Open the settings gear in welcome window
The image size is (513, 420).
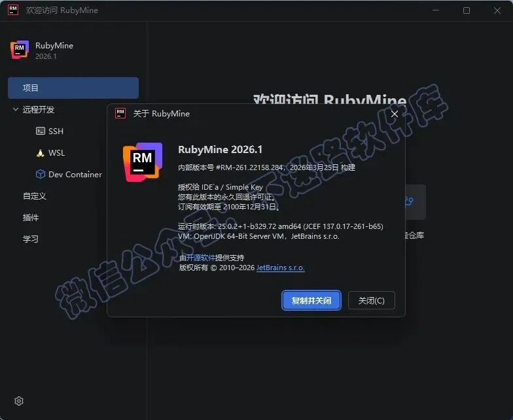pos(19,400)
